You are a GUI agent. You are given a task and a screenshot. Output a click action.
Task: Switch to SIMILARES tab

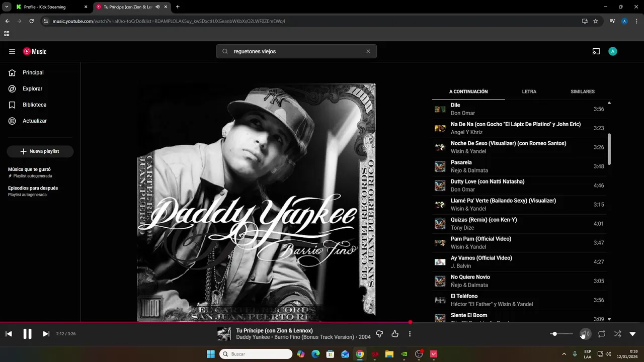pos(583,92)
